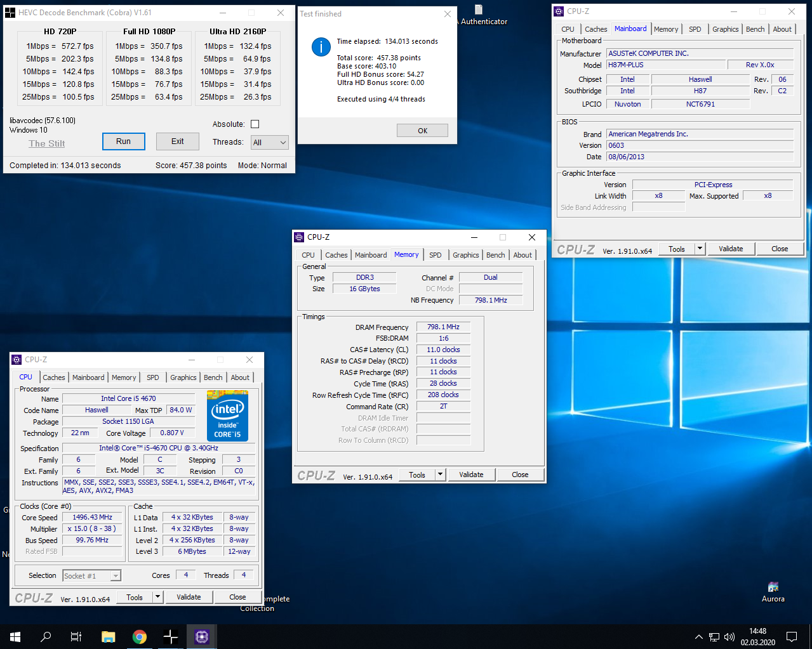Click Close button in Mainboard window
The height and width of the screenshot is (649, 812).
click(780, 249)
